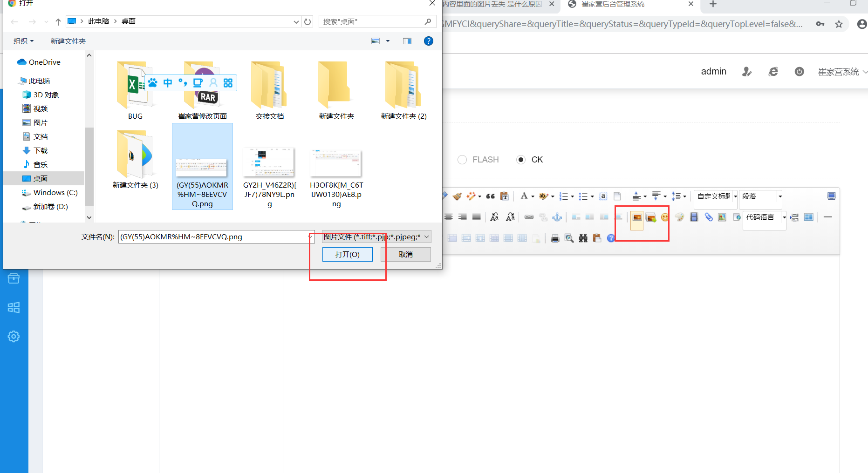Open a new Chrome tab
The width and height of the screenshot is (868, 473).
click(713, 4)
